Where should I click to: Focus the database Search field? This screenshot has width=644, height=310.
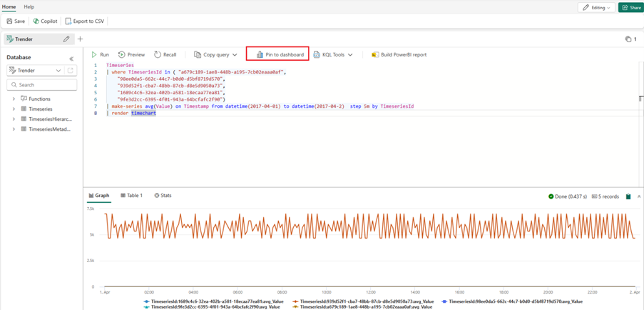pyautogui.click(x=42, y=85)
